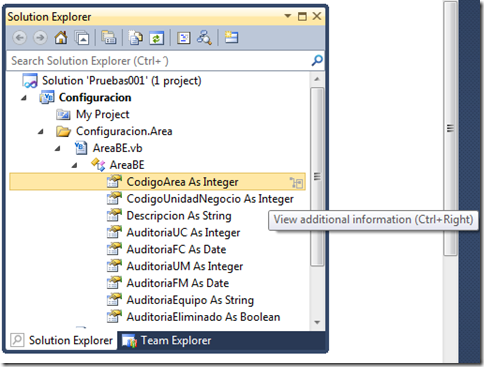Select the AreaBE class
This screenshot has width=484, height=367.
coord(127,165)
